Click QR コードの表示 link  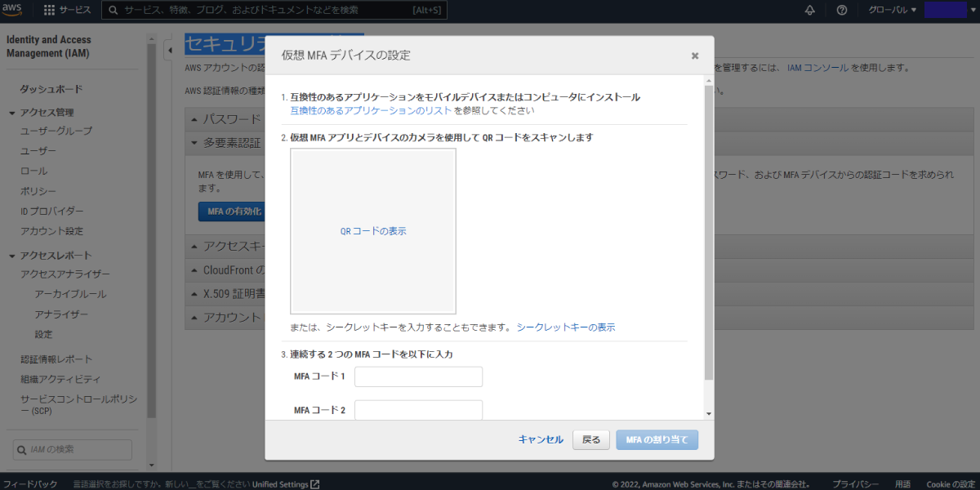coord(373,231)
